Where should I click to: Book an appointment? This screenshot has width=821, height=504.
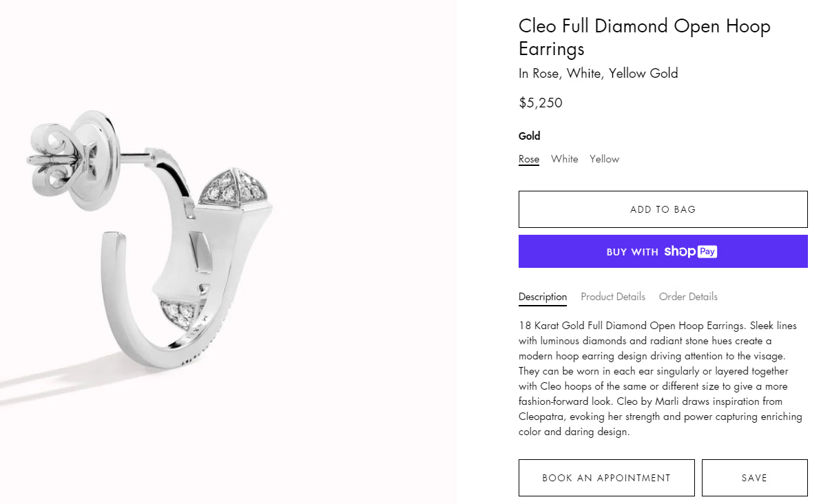606,478
